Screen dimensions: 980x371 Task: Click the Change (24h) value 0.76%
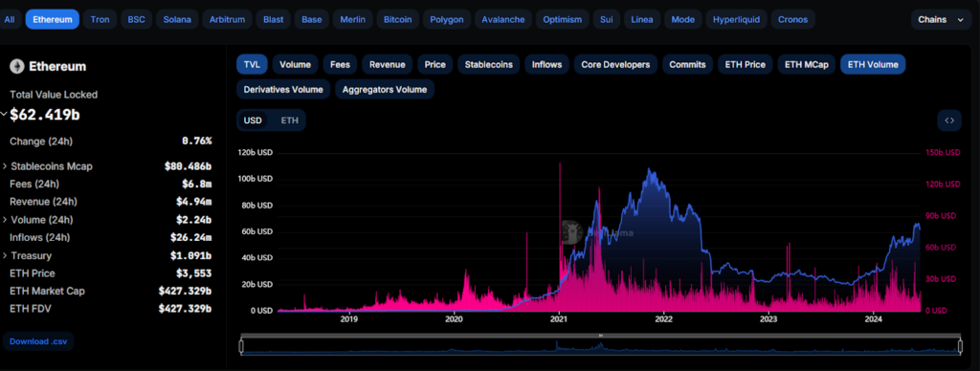point(197,142)
